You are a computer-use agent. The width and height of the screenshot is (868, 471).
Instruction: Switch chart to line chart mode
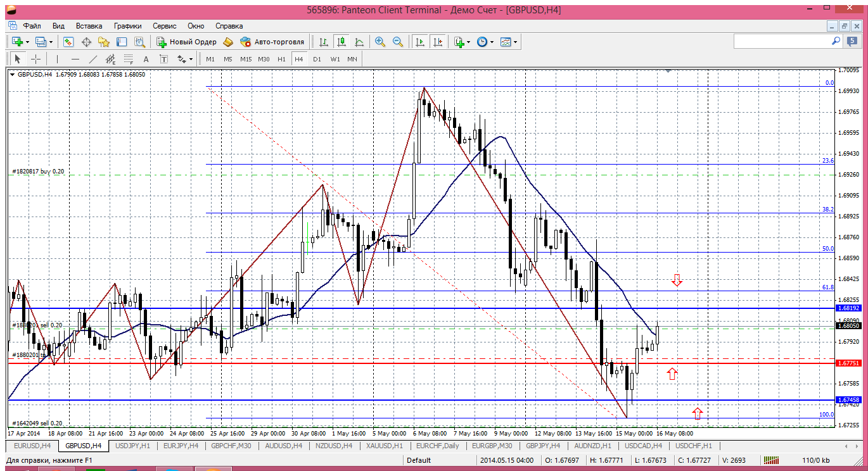click(359, 42)
